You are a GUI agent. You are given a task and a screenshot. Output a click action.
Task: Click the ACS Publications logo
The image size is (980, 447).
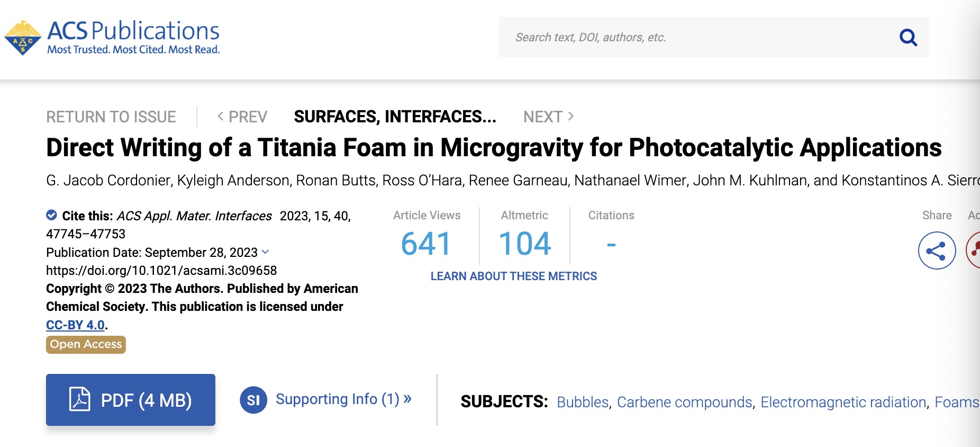pos(112,37)
